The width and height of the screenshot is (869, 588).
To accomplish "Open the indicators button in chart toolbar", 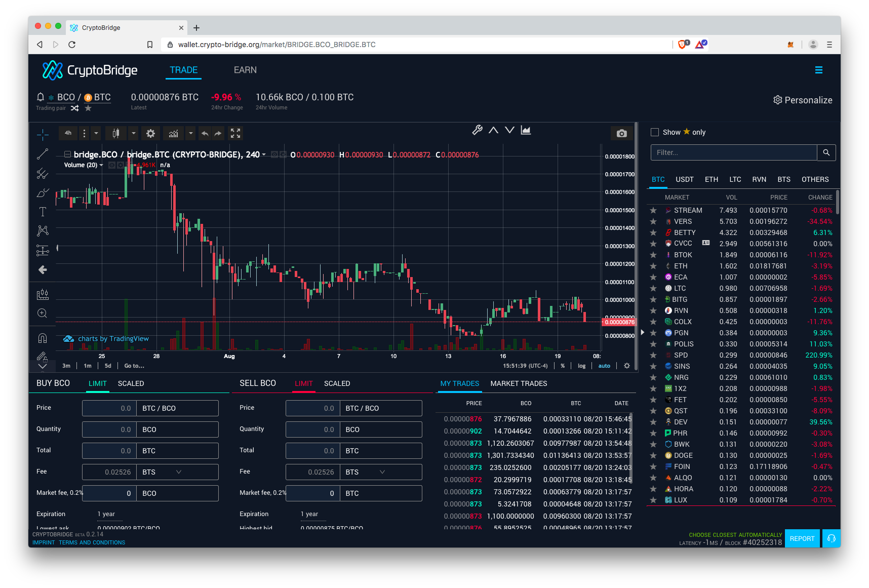I will click(173, 133).
